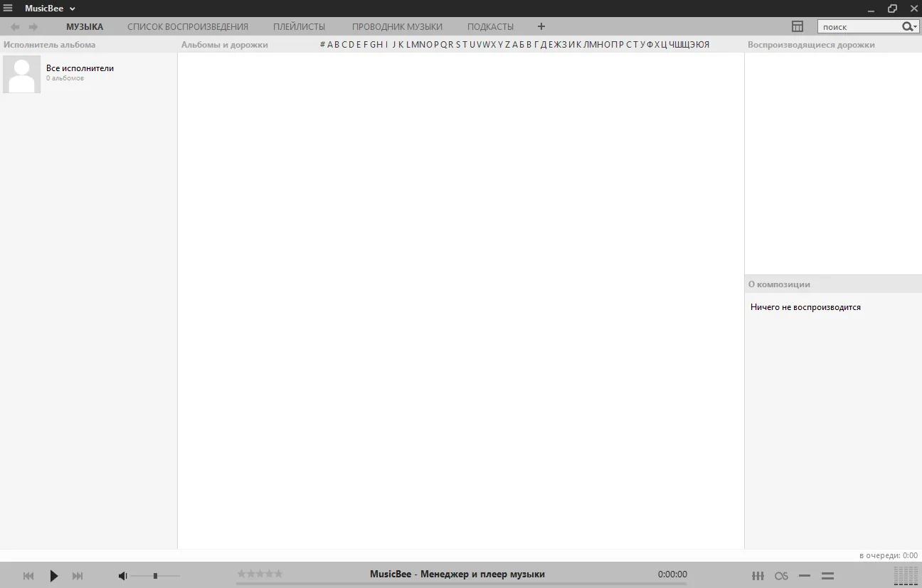This screenshot has width=922, height=588.
Task: Click into the поиск search field
Action: point(859,26)
